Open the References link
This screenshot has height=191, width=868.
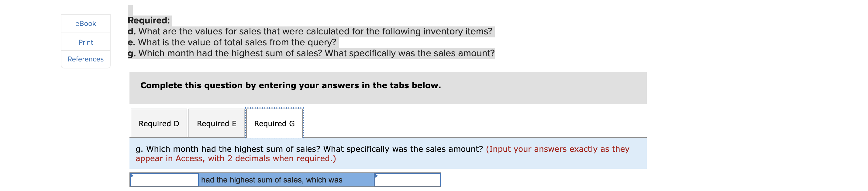pos(85,59)
